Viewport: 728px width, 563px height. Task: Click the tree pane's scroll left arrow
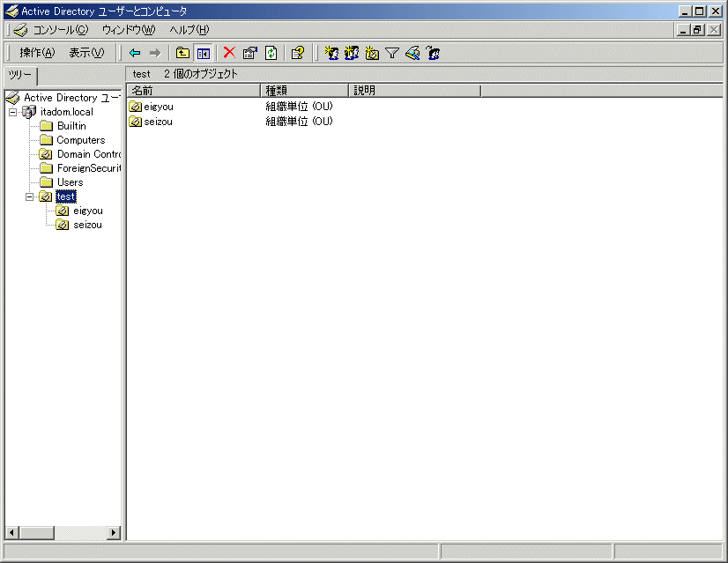[x=12, y=532]
